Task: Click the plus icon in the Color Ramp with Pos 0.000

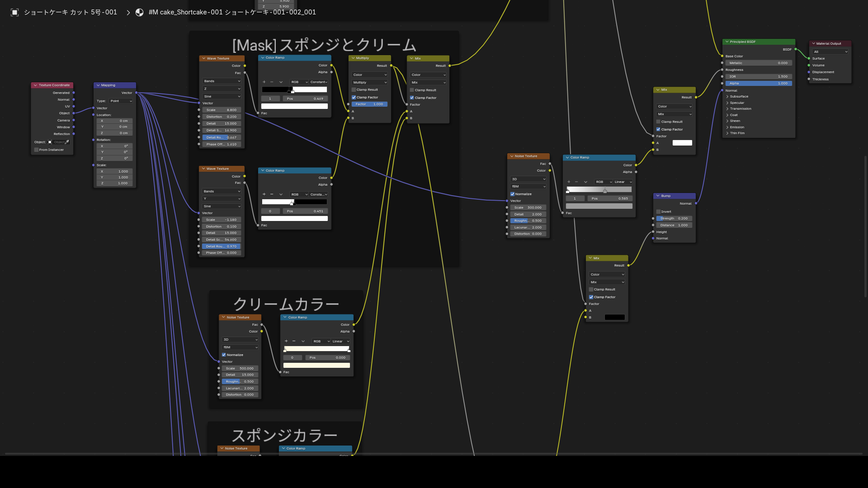Action: point(286,341)
